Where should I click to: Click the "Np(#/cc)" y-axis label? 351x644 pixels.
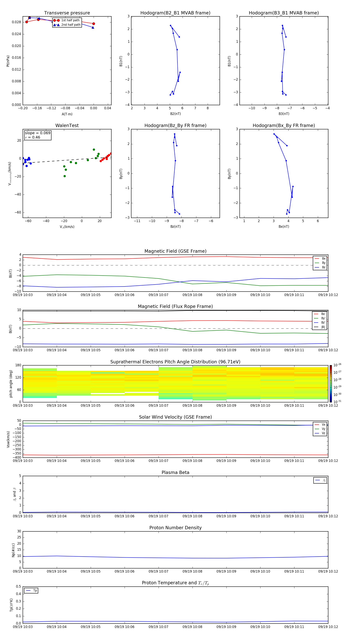[13, 550]
